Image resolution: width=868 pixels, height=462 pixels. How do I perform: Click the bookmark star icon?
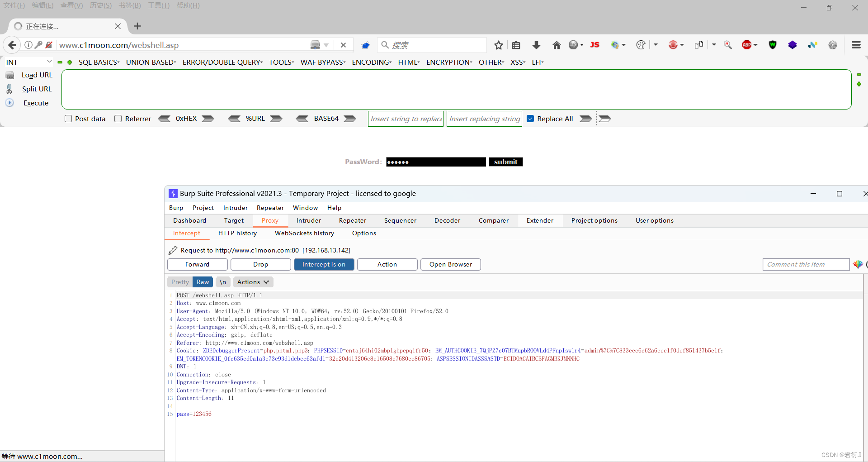[499, 45]
